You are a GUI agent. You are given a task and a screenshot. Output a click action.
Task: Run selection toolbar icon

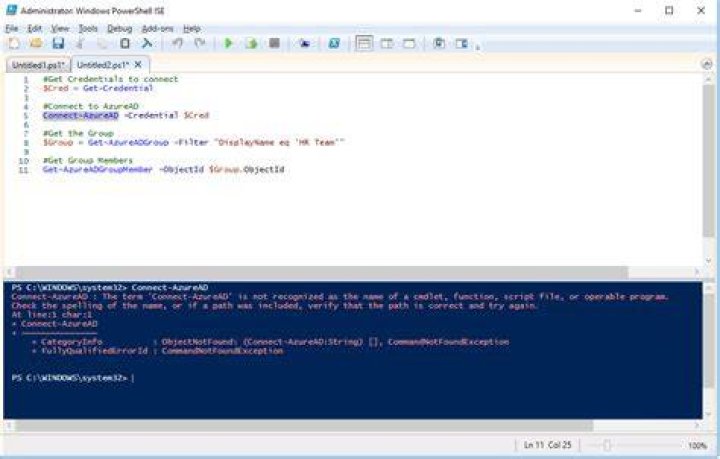click(251, 44)
